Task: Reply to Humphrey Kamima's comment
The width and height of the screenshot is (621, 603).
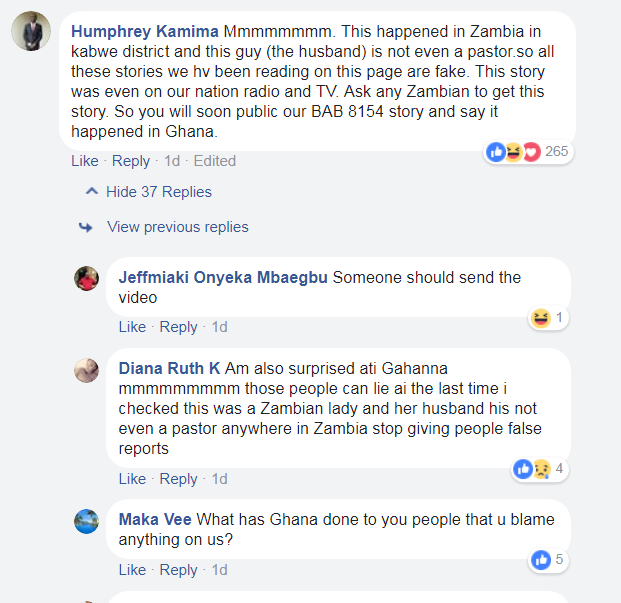Action: pos(131,161)
